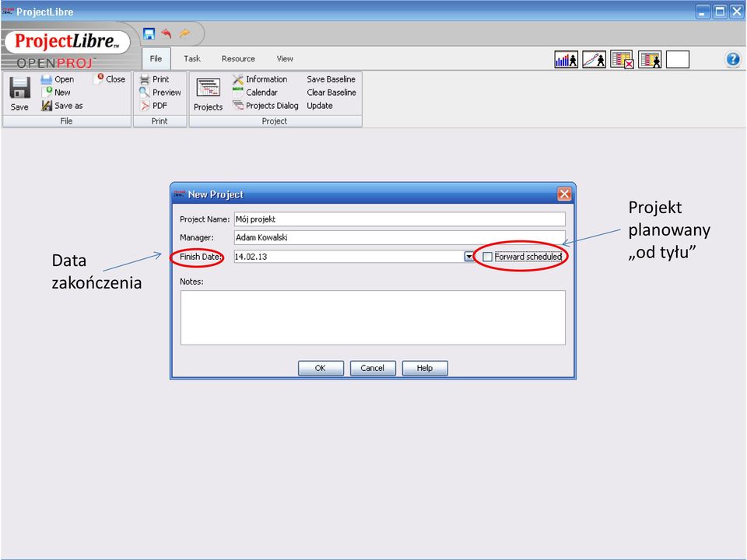This screenshot has width=747, height=560.
Task: Open the blue Help question mark
Action: pyautogui.click(x=733, y=60)
